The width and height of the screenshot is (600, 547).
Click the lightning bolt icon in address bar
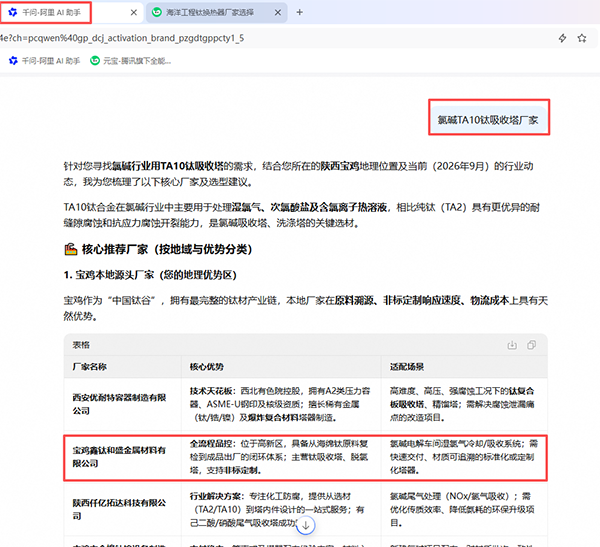562,38
